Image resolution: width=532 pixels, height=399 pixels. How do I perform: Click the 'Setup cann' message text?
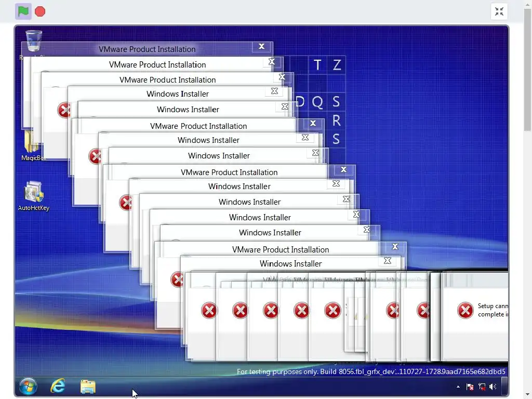(493, 310)
